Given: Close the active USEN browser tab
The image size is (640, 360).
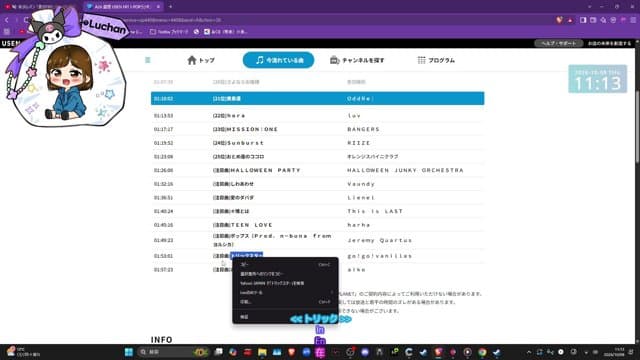Looking at the screenshot, I should pyautogui.click(x=158, y=7).
